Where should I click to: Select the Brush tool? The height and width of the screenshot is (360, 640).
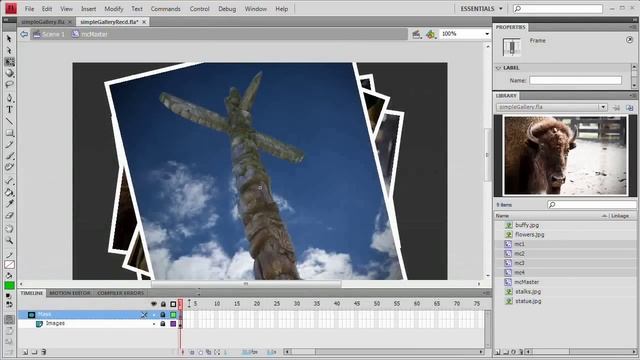point(9,156)
